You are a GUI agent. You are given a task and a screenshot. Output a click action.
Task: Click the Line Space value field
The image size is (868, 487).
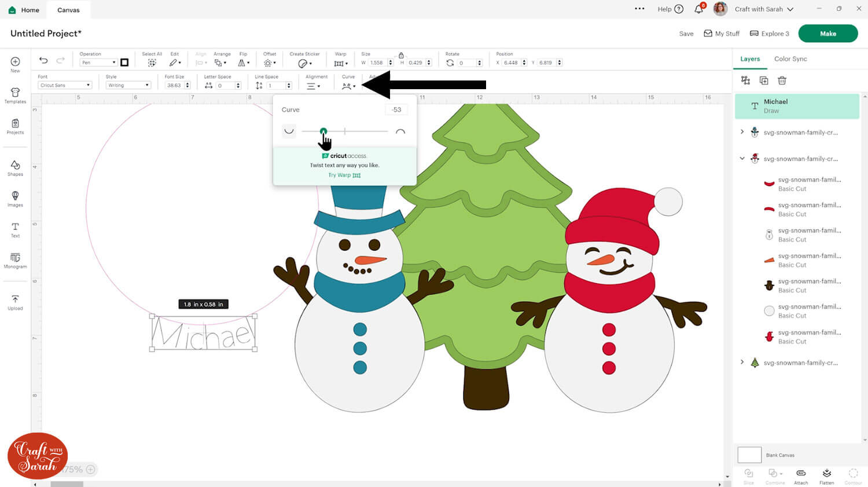(277, 85)
